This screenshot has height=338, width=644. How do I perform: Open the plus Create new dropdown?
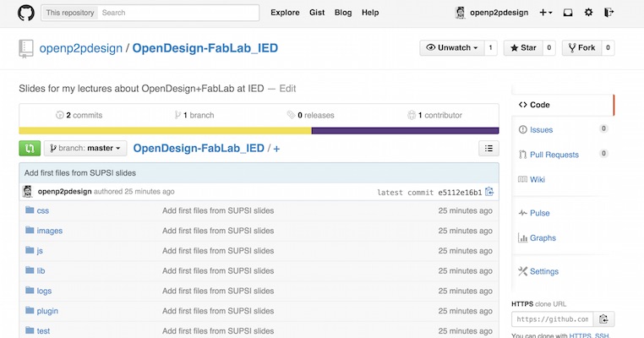point(545,13)
